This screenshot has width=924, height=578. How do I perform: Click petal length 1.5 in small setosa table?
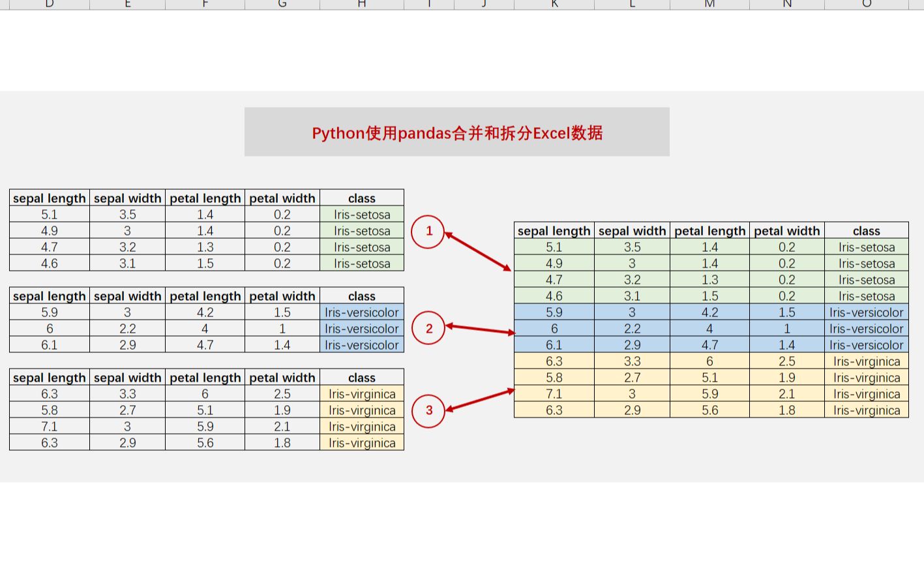pyautogui.click(x=205, y=263)
